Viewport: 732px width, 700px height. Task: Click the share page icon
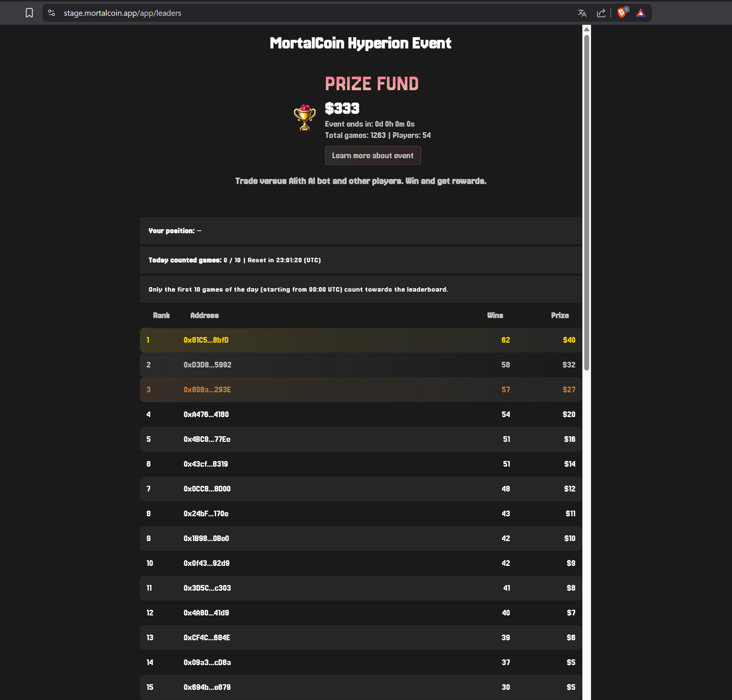tap(601, 13)
